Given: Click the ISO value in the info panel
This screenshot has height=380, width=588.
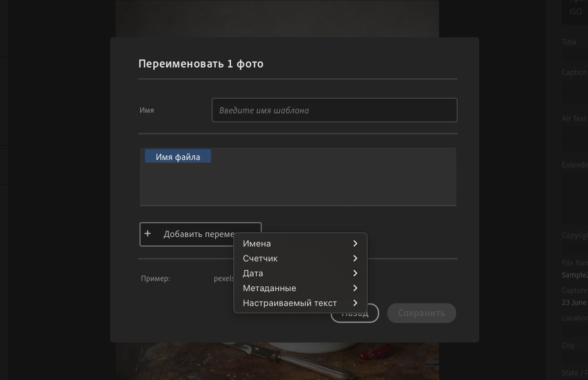Looking at the screenshot, I should pyautogui.click(x=576, y=12).
